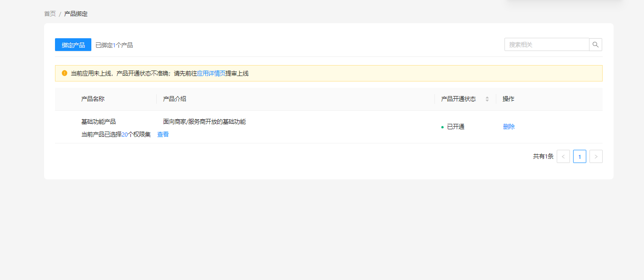Focus the 搜索相关 search input field

tap(546, 45)
